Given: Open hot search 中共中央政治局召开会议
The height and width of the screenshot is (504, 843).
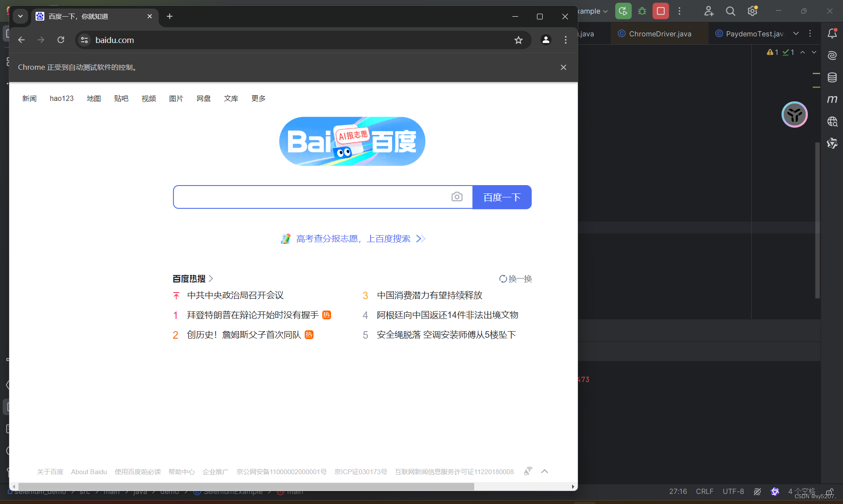Looking at the screenshot, I should click(235, 295).
